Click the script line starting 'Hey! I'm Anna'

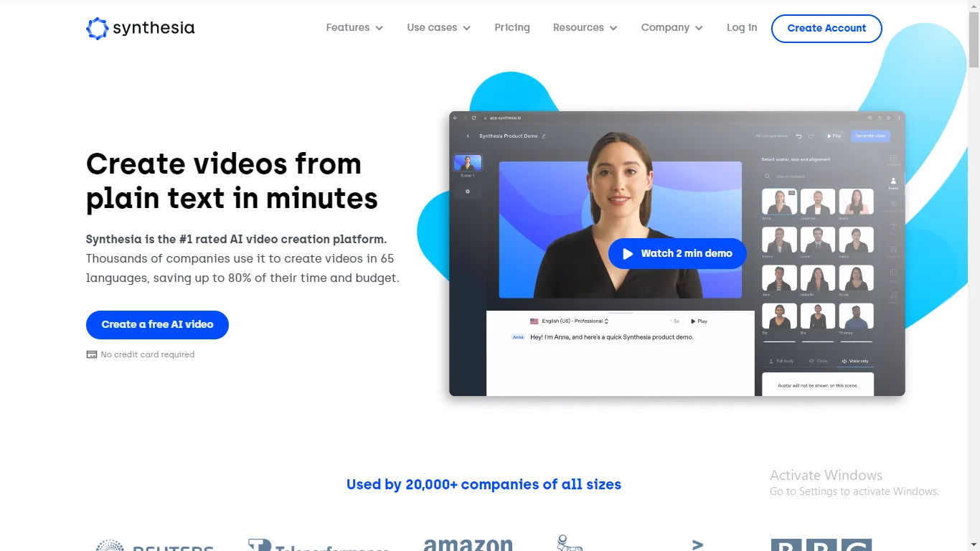[x=612, y=337]
